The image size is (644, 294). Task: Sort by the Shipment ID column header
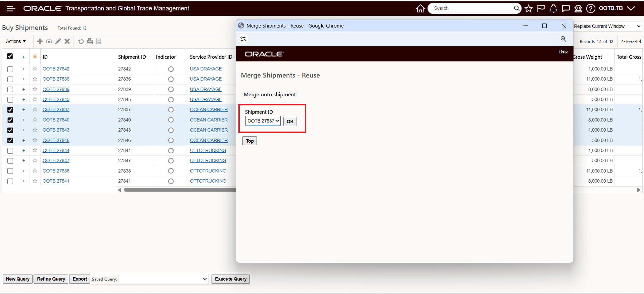click(132, 57)
